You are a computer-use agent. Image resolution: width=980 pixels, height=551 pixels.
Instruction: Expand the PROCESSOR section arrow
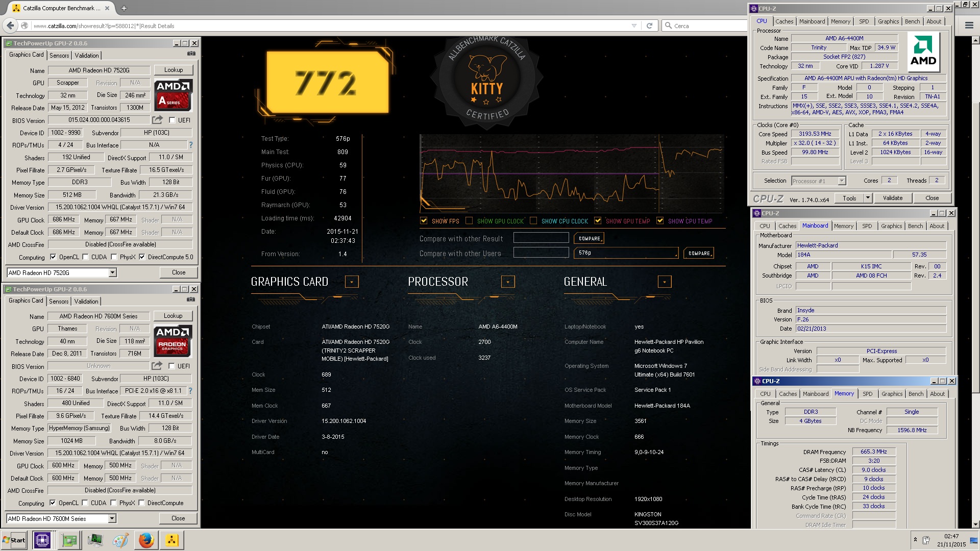click(508, 282)
